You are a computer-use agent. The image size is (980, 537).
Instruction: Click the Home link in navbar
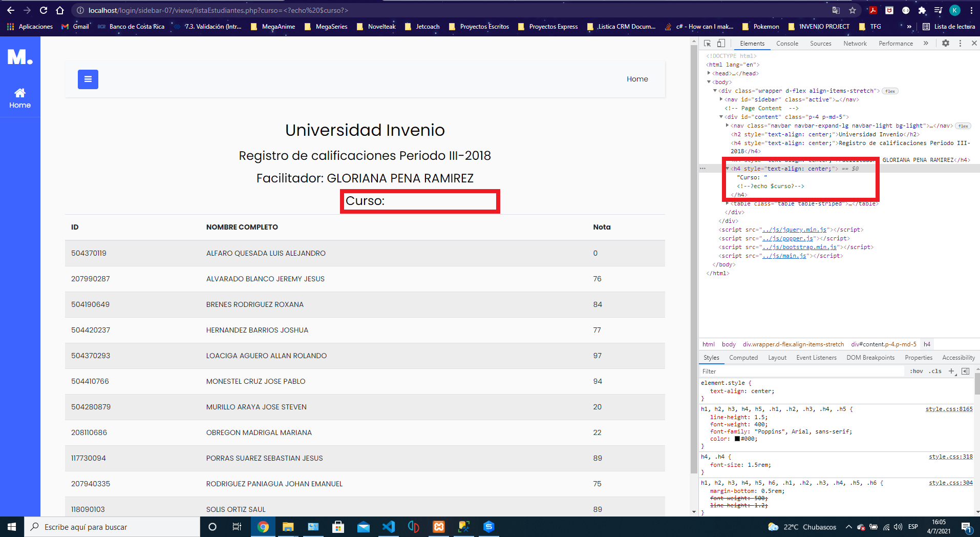637,79
